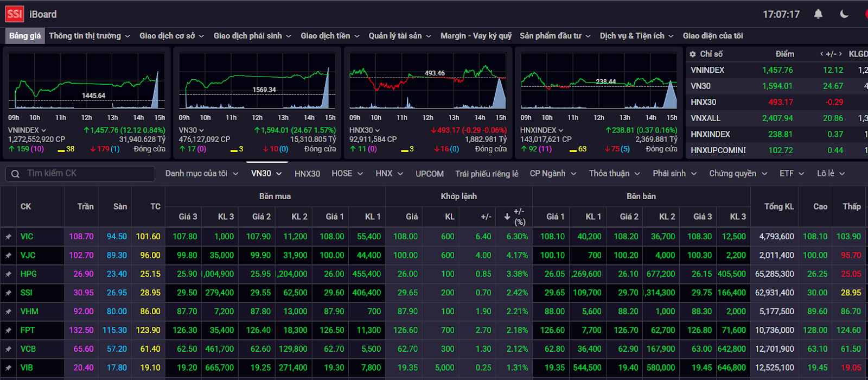Select the VN30 board tab
This screenshot has width=868, height=380.
pyautogui.click(x=266, y=173)
